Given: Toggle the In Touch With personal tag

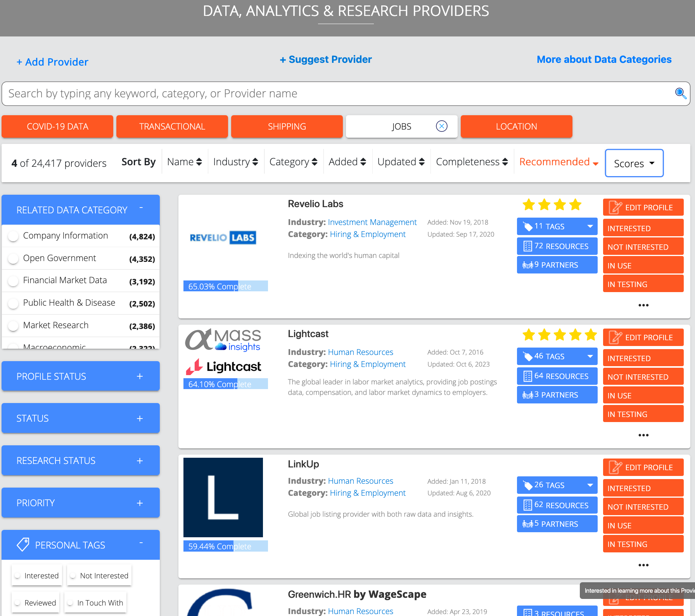Looking at the screenshot, I should pos(95,603).
